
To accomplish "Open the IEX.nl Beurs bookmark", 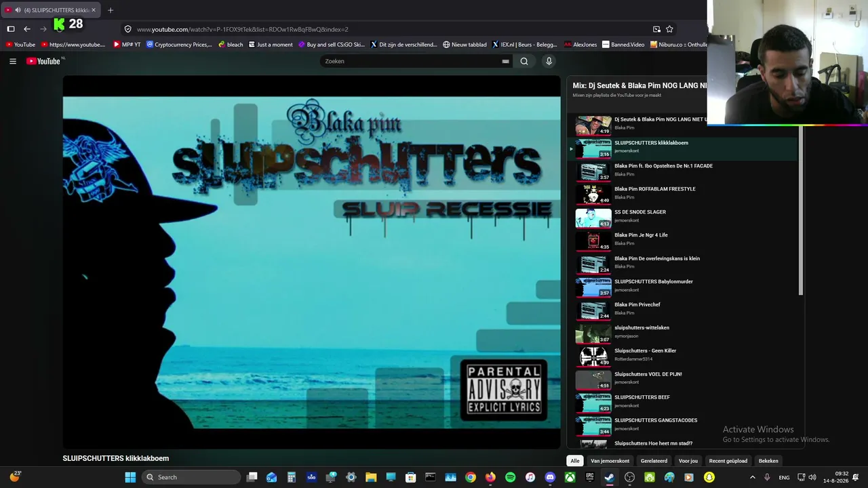I will tap(524, 45).
